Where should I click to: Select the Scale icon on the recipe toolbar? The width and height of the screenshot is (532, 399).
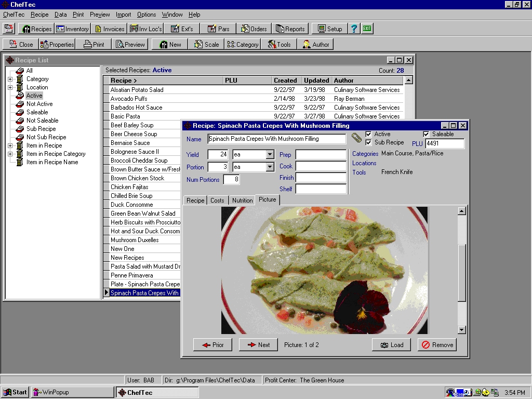pos(207,44)
